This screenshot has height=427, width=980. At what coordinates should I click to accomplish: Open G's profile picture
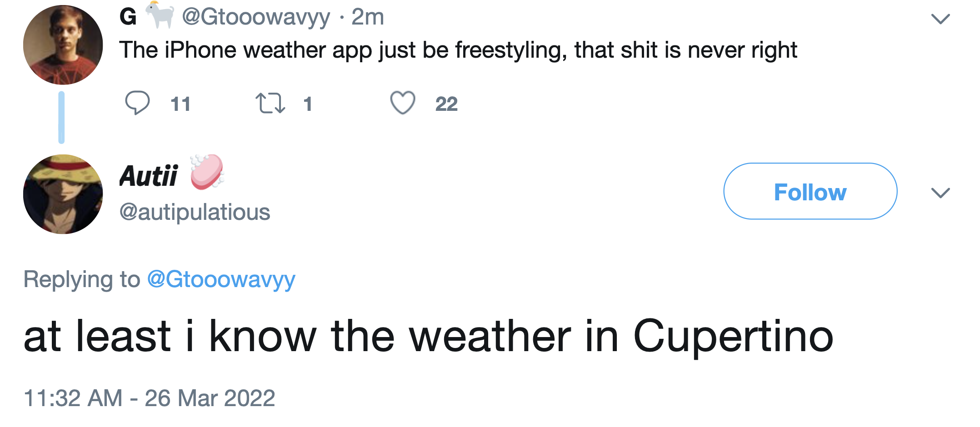click(x=63, y=45)
